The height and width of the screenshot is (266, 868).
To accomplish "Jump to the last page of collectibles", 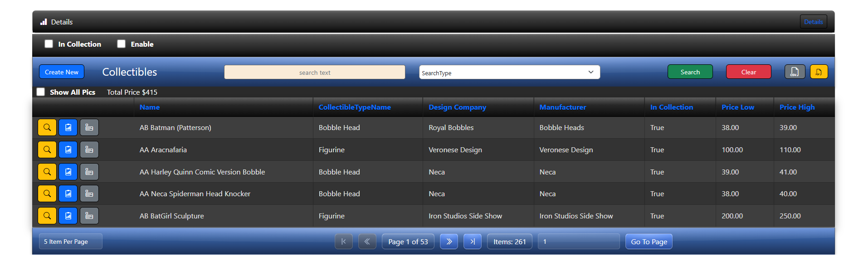I will (473, 242).
